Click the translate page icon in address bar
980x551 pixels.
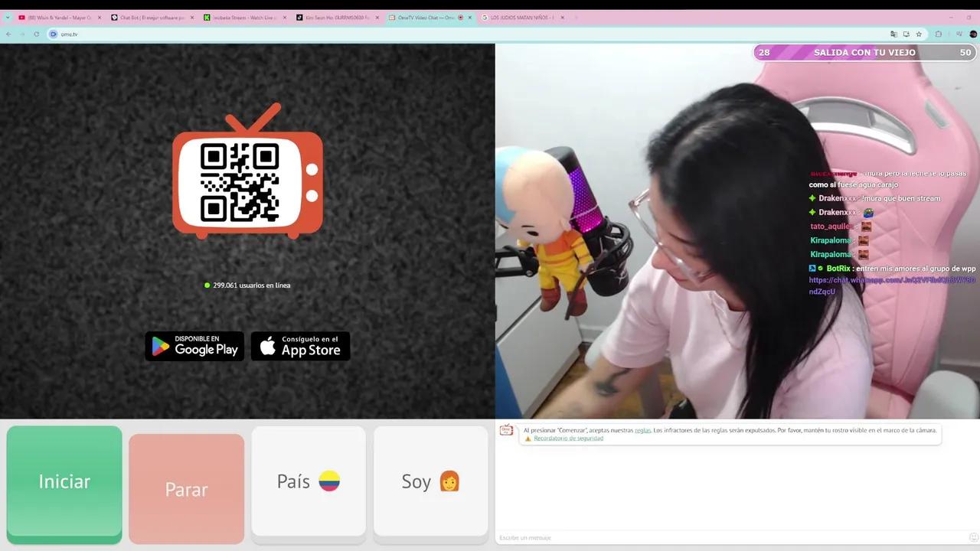894,34
